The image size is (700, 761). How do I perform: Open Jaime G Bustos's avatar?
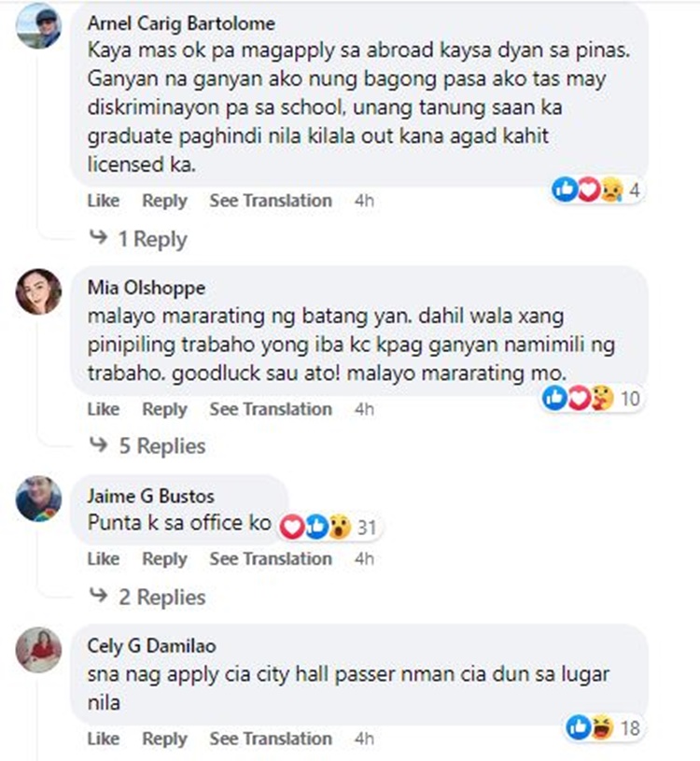tap(39, 499)
